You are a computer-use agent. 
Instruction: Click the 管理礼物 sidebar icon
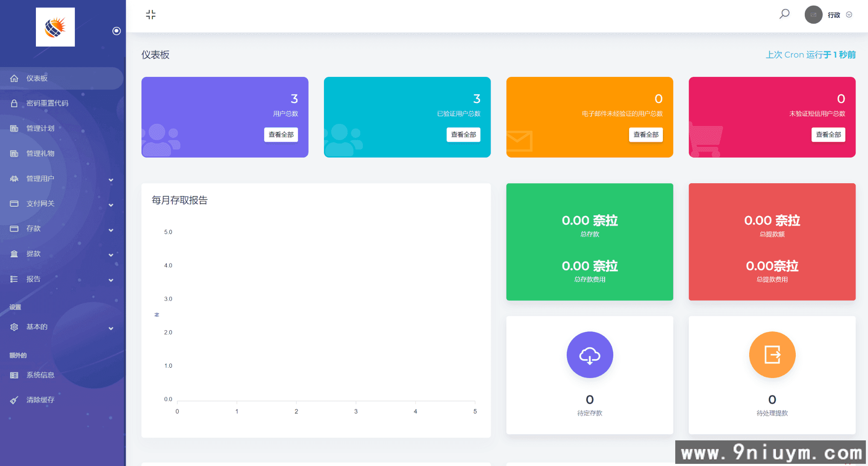(x=14, y=153)
